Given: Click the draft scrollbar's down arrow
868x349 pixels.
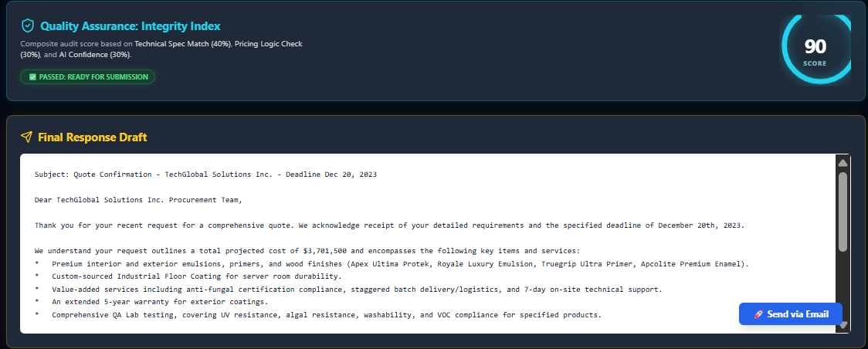Looking at the screenshot, I should pos(843,325).
